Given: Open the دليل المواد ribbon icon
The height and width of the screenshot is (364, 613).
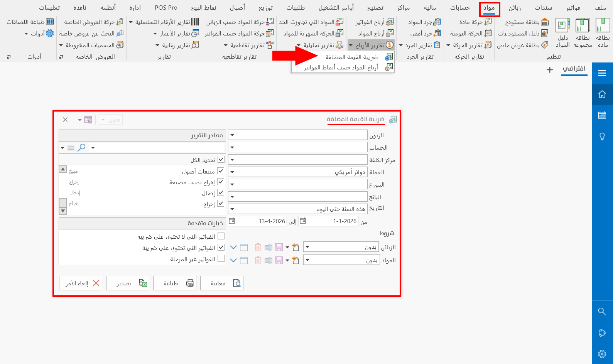Looking at the screenshot, I should point(562,32).
